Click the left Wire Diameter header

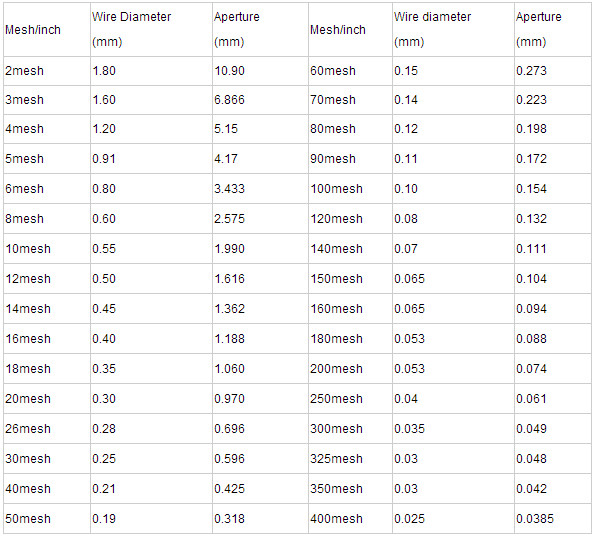131,29
